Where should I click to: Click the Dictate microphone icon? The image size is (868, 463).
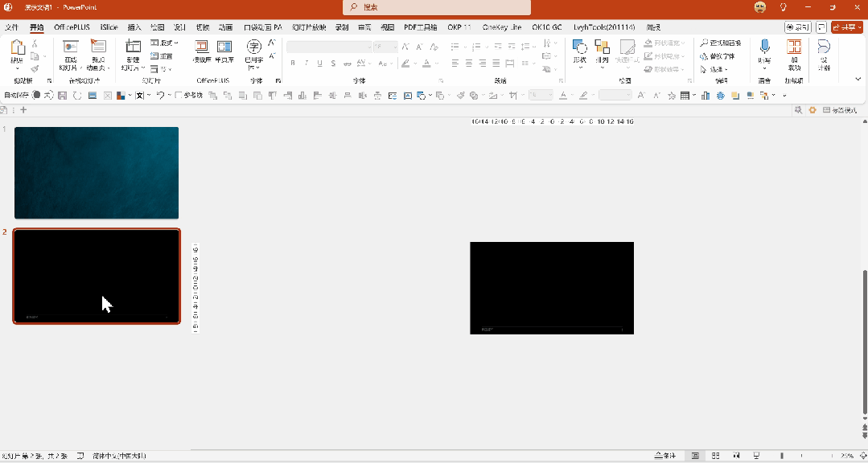point(764,47)
